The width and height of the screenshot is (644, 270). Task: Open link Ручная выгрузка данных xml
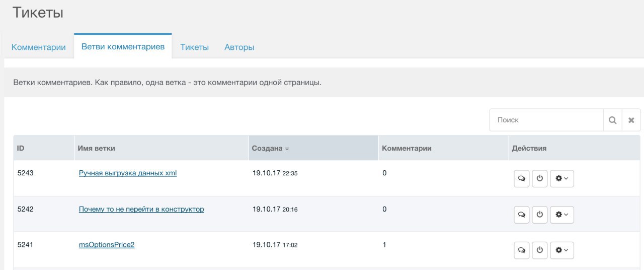point(128,173)
